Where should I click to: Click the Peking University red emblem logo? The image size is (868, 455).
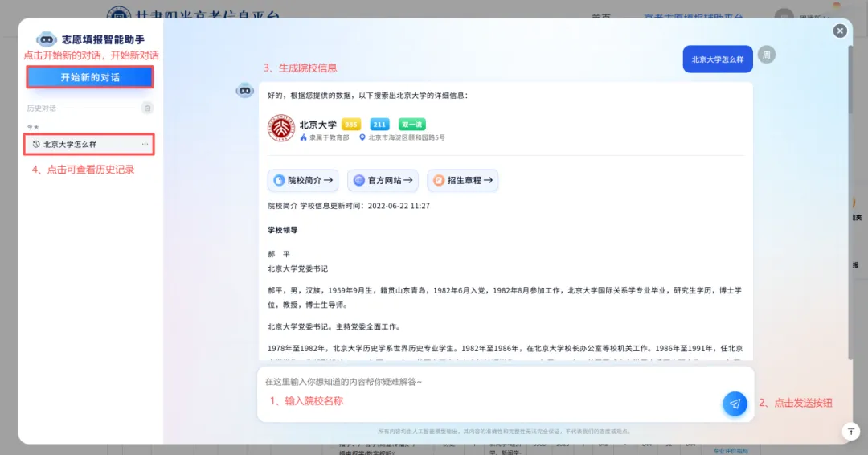point(281,129)
